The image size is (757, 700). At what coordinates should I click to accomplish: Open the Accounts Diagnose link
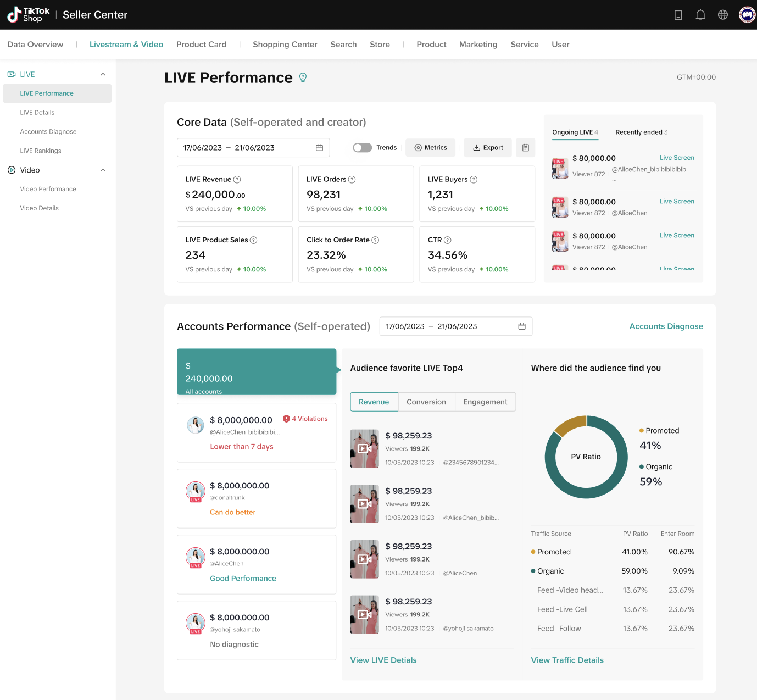[666, 326]
